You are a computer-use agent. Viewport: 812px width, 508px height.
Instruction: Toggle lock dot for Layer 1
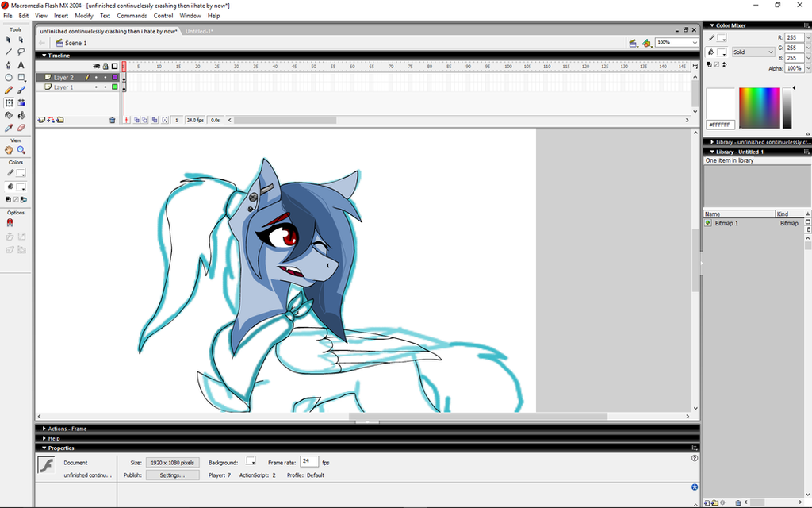point(105,87)
